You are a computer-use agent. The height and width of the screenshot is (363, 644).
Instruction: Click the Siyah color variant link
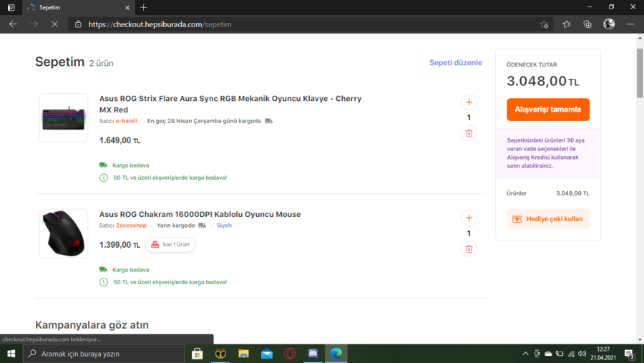[x=224, y=226]
